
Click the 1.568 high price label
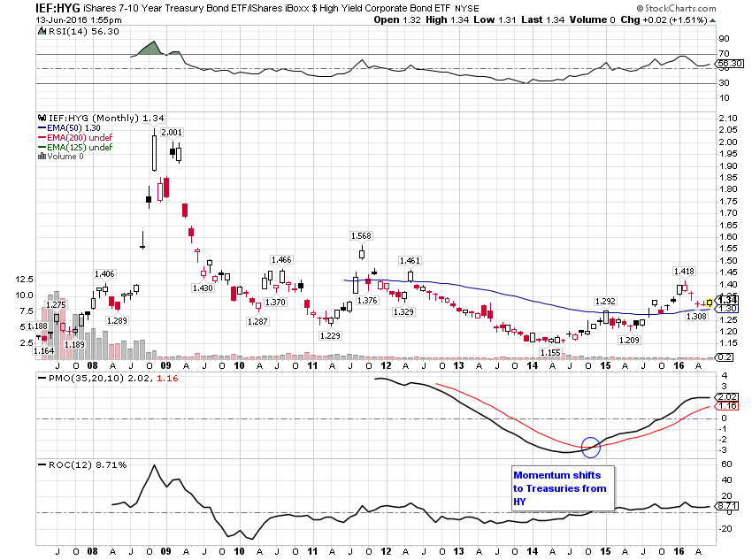pyautogui.click(x=361, y=236)
